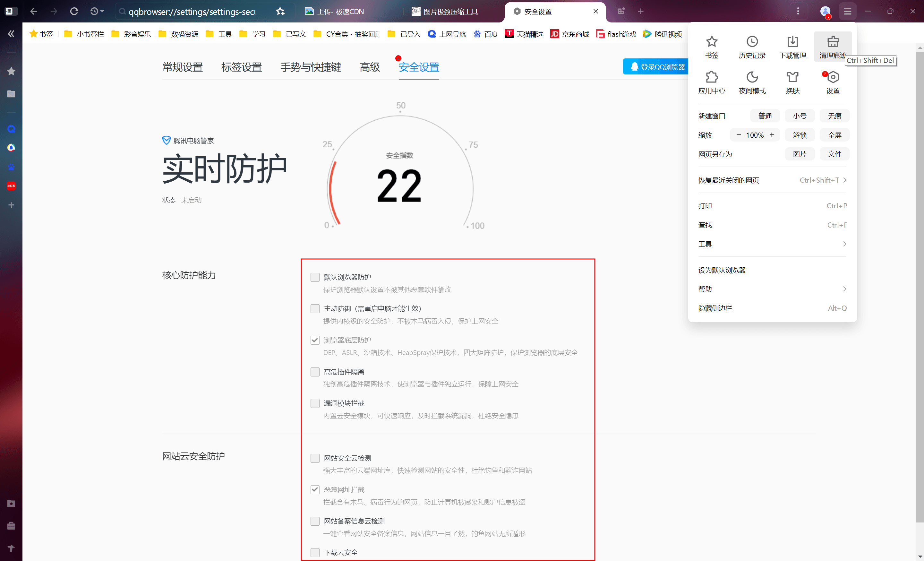
Task: Open the hamburger main menu button
Action: 847,12
